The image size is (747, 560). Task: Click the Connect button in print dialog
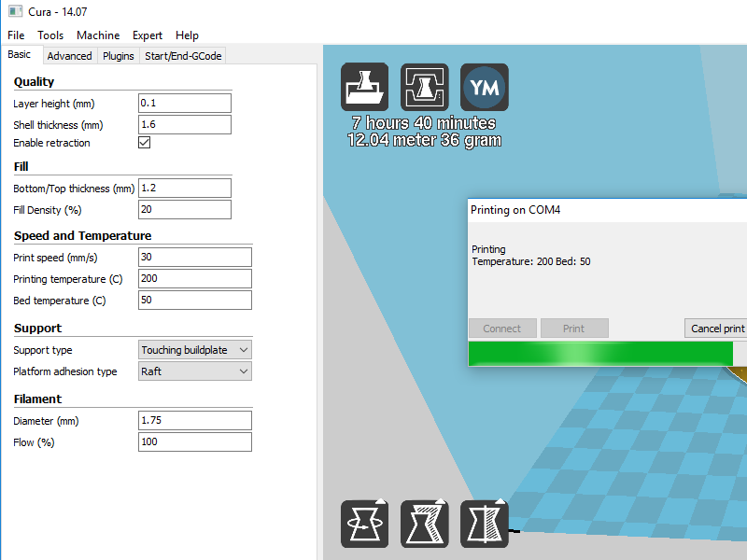502,329
